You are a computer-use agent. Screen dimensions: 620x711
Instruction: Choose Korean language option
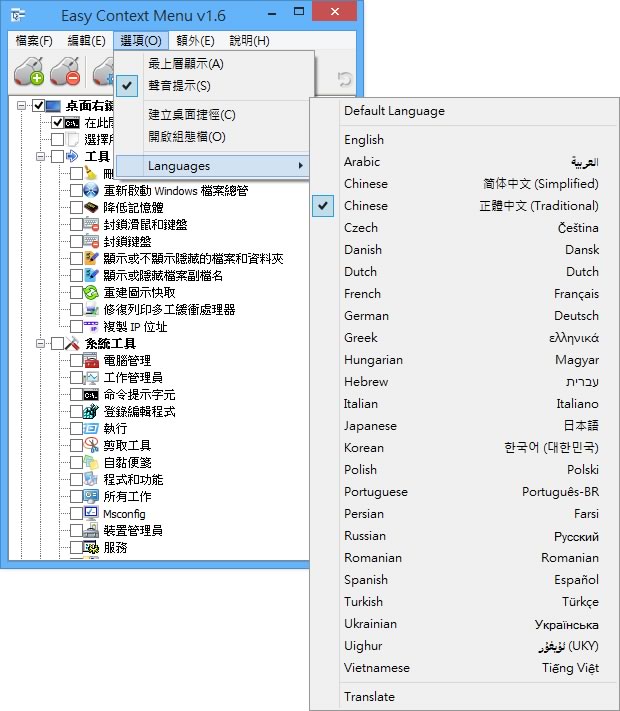point(464,448)
